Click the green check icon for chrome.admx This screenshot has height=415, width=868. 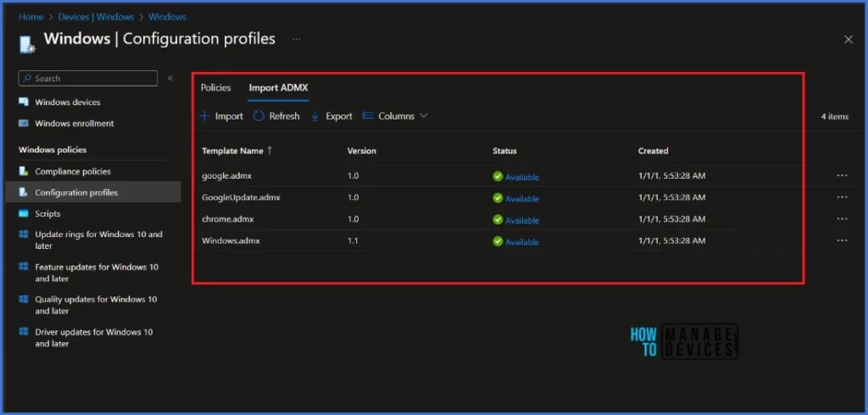(498, 219)
